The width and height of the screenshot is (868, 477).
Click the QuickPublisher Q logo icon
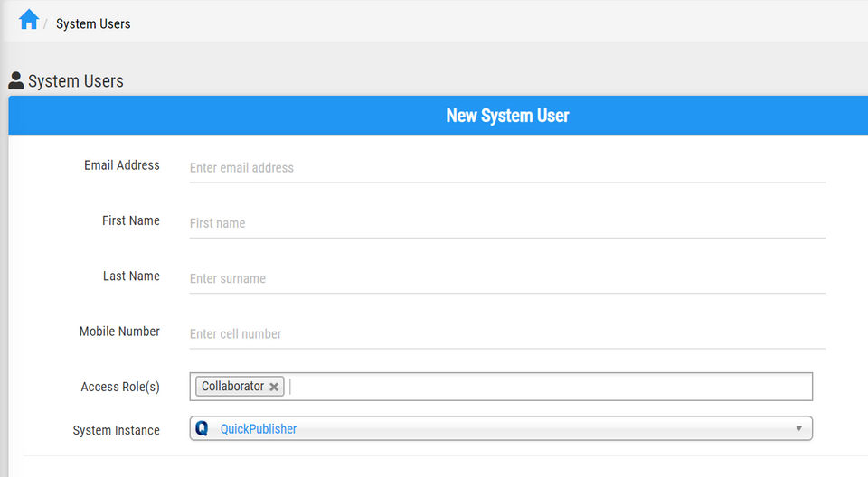pos(202,428)
